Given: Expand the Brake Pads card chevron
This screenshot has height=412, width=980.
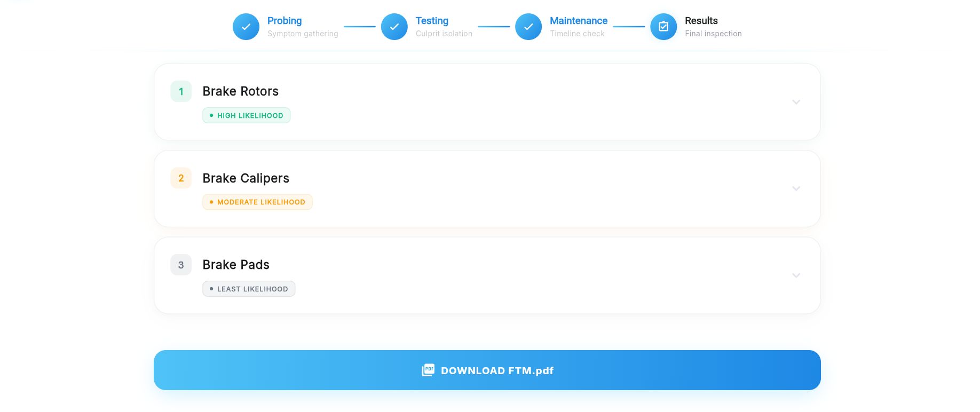Looking at the screenshot, I should coord(796,275).
